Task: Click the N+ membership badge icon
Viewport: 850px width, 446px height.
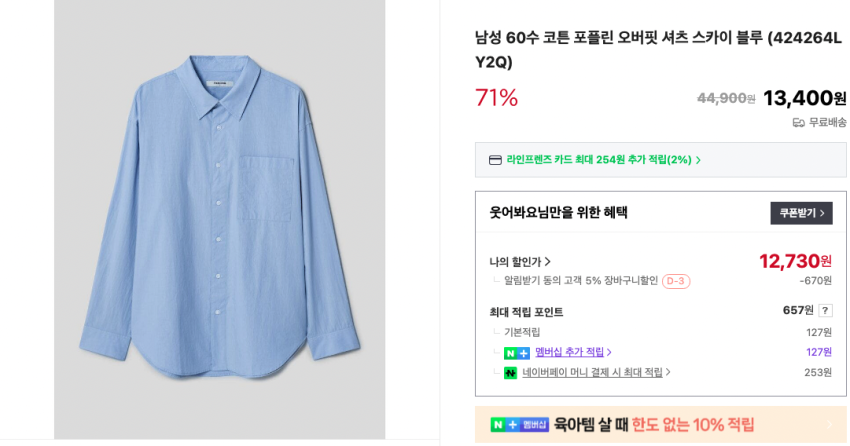Action: pyautogui.click(x=516, y=353)
